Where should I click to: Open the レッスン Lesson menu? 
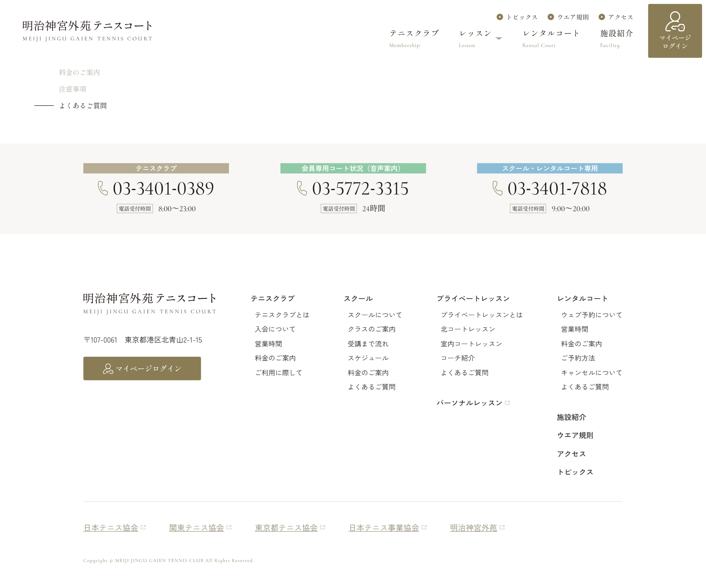coord(475,38)
